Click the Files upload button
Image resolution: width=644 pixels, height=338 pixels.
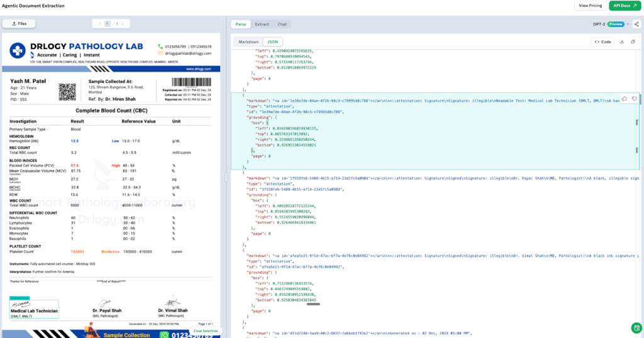tap(19, 24)
